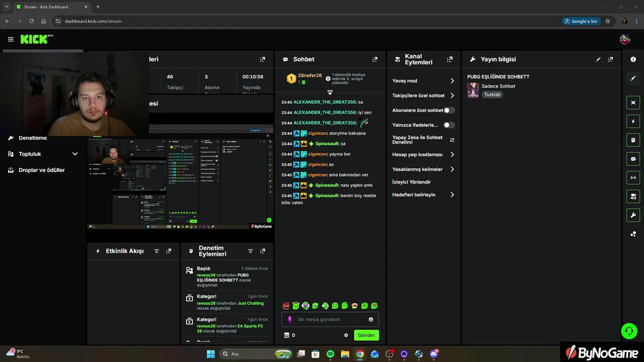Viewport: 644px width, 362px height.
Task: Toggle Abonelere özel sohbet switch
Action: click(x=449, y=110)
